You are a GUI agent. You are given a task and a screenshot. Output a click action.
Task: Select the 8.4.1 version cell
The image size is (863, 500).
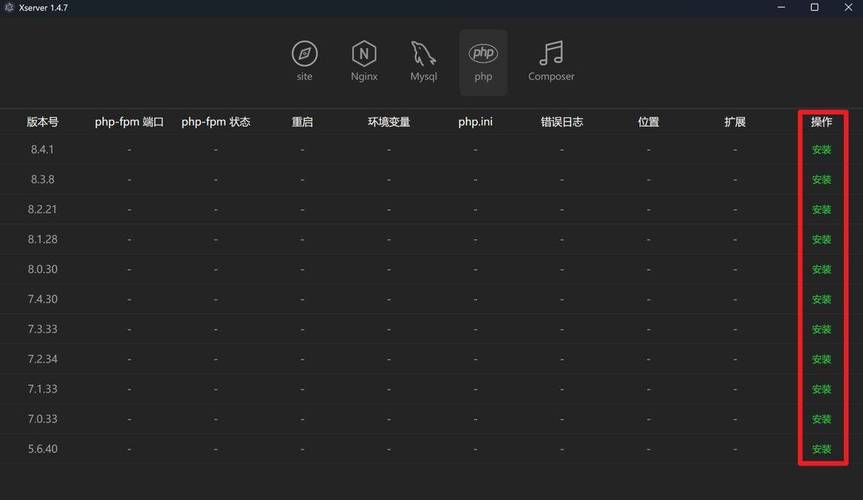point(42,149)
